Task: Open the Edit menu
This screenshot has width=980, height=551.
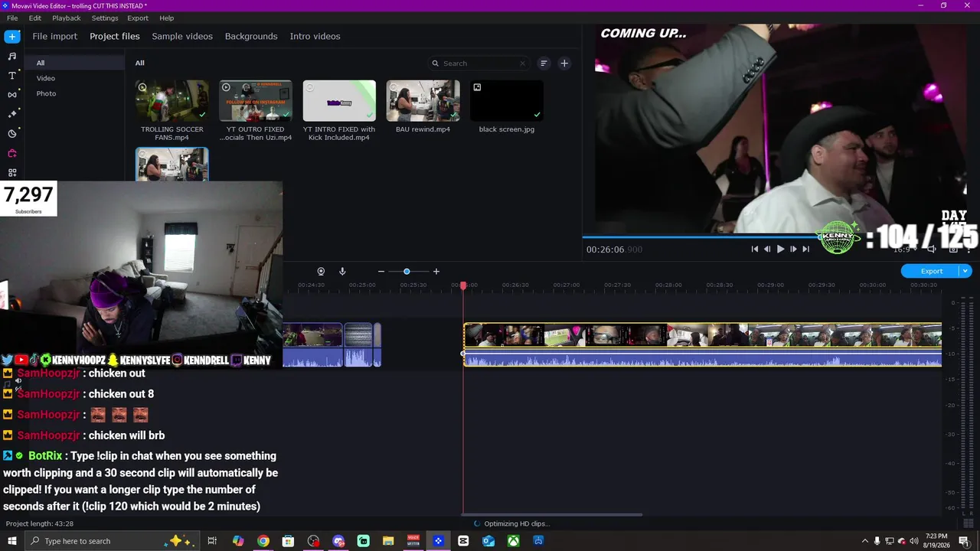Action: (35, 18)
